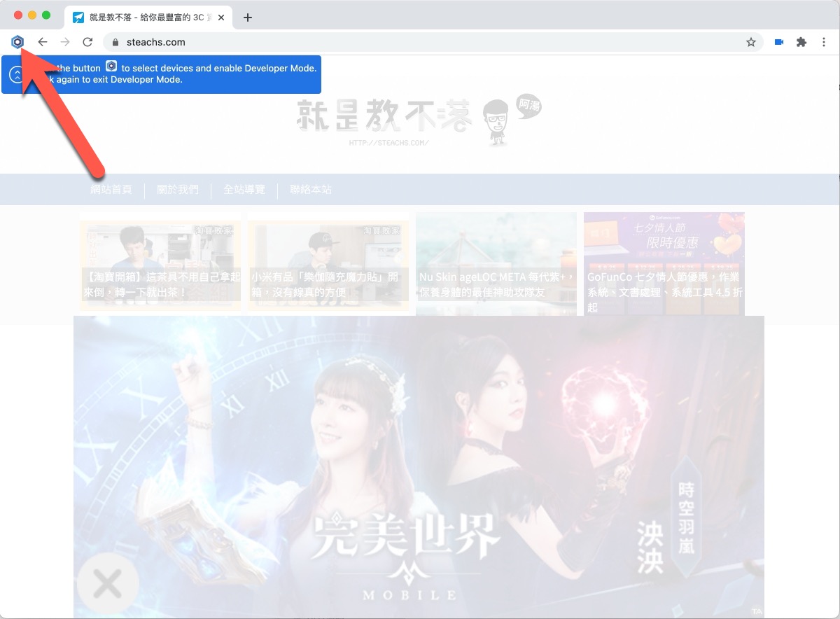Open Chrome's three-dot menu

(824, 42)
